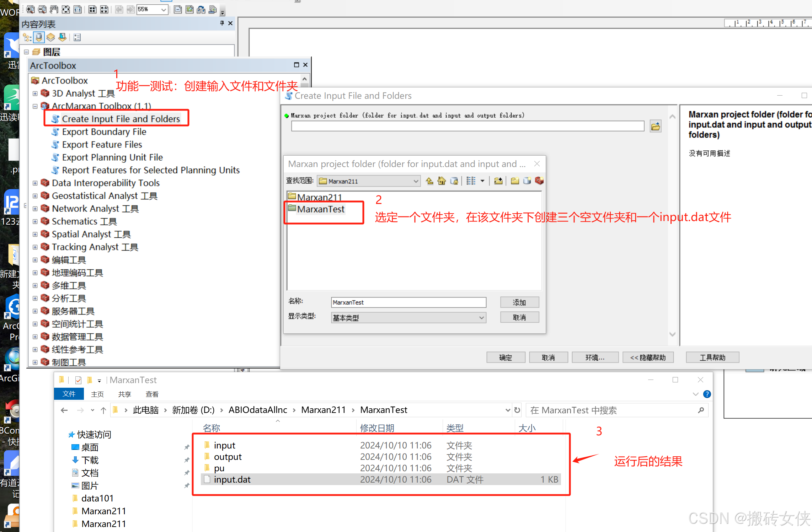Screen dimensions: 812x532
Task: Click the browse folder icon beside project folder field
Action: pyautogui.click(x=655, y=127)
